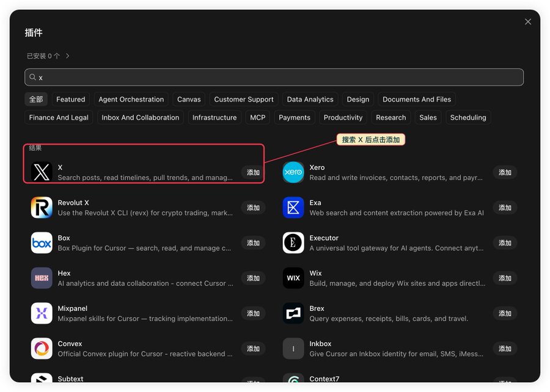Add the Box plugin
550x392 pixels.
click(x=253, y=243)
